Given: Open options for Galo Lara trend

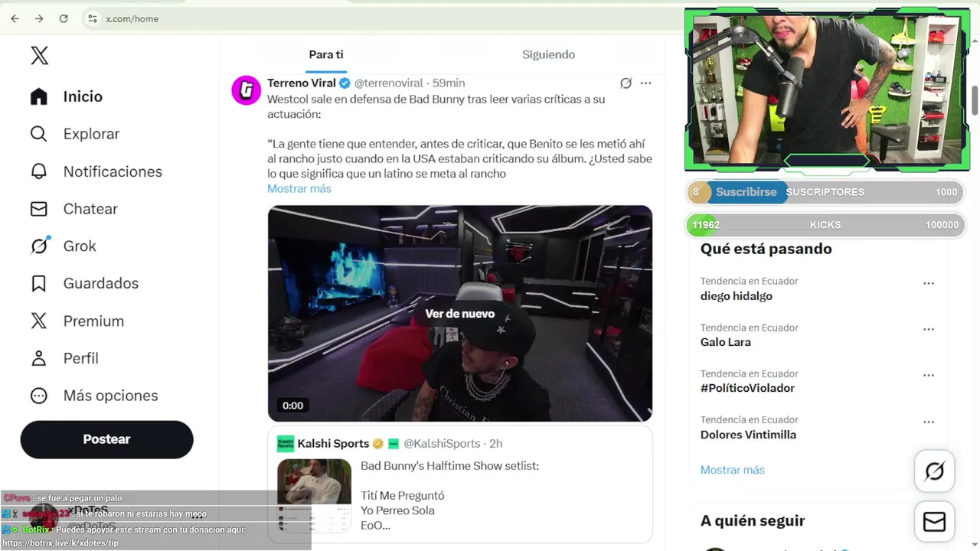Looking at the screenshot, I should point(929,330).
